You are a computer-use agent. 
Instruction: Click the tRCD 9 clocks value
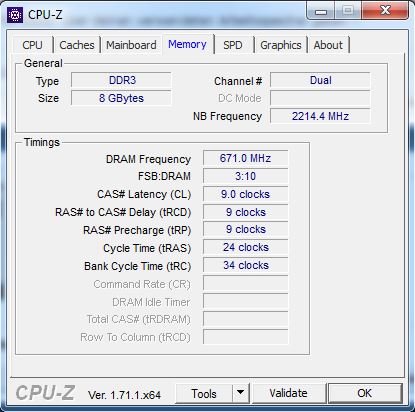click(245, 212)
